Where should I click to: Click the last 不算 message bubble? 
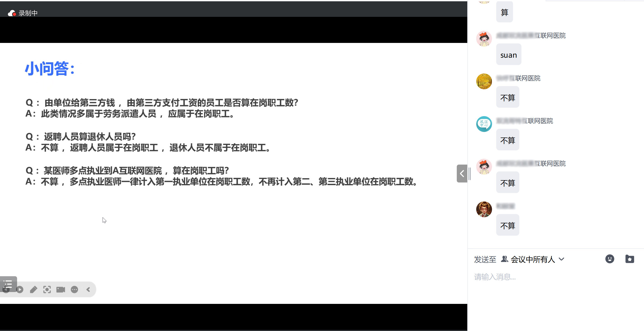(507, 225)
